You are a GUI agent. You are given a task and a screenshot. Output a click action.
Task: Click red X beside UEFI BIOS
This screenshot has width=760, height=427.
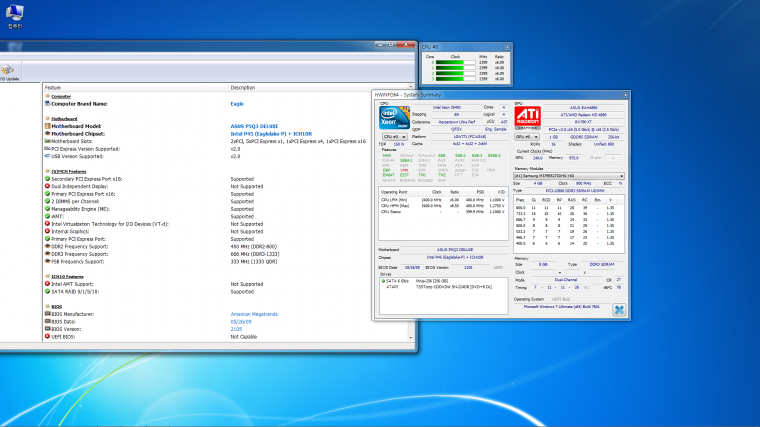tap(48, 336)
